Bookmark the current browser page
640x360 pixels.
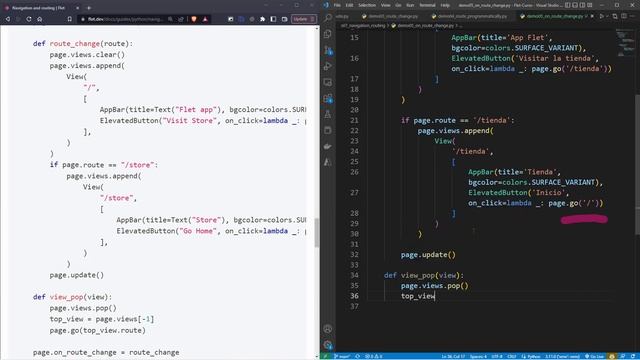(70, 19)
